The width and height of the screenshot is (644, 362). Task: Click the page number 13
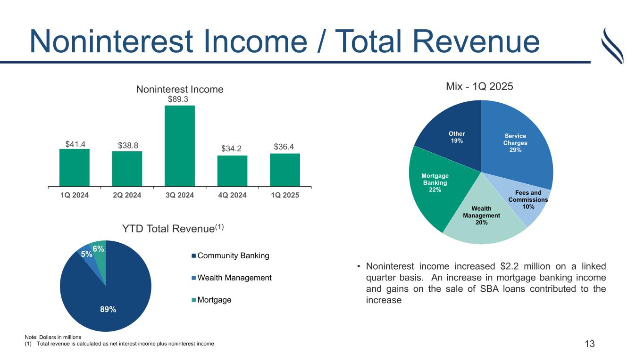590,344
